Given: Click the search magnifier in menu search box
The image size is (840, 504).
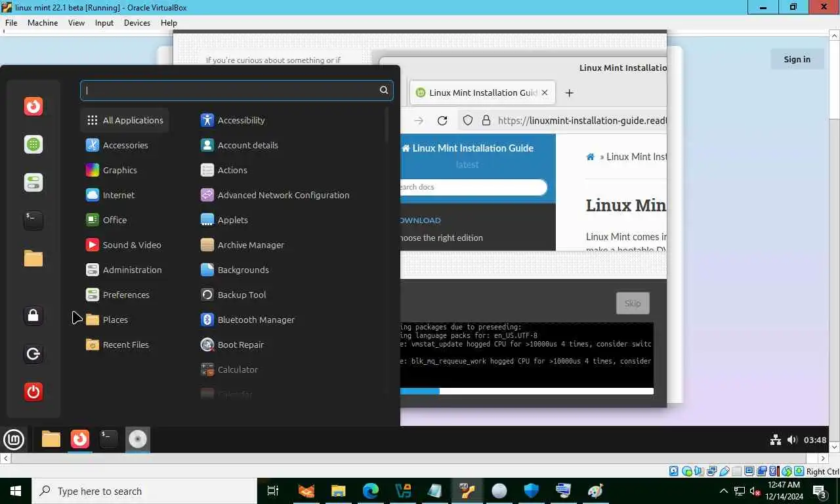Looking at the screenshot, I should click(384, 90).
